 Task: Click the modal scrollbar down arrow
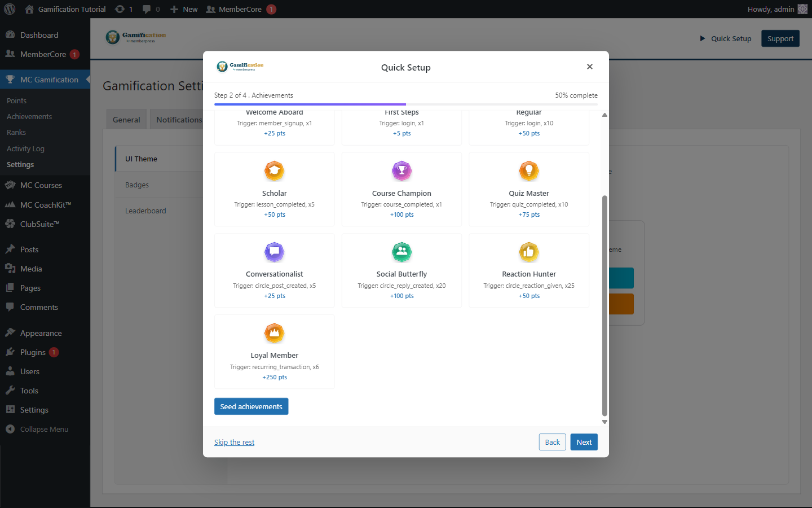[x=604, y=422]
